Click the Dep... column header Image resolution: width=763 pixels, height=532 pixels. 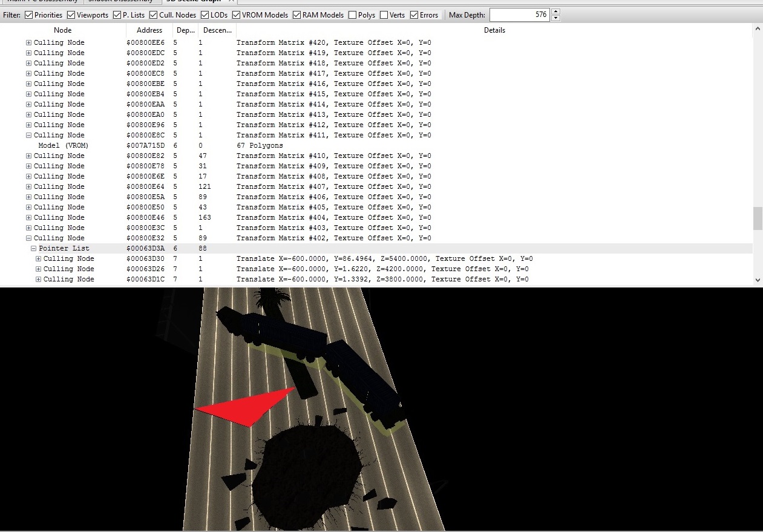[185, 30]
